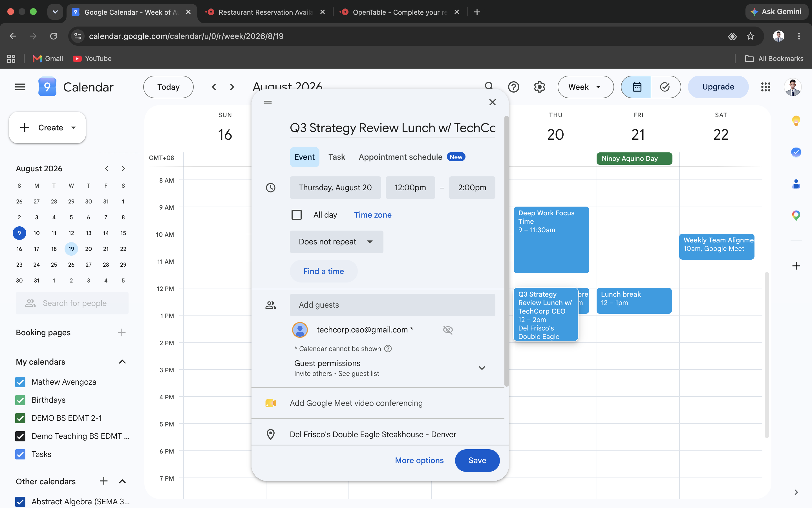Open Calendar settings gear icon
The height and width of the screenshot is (508, 812).
539,87
